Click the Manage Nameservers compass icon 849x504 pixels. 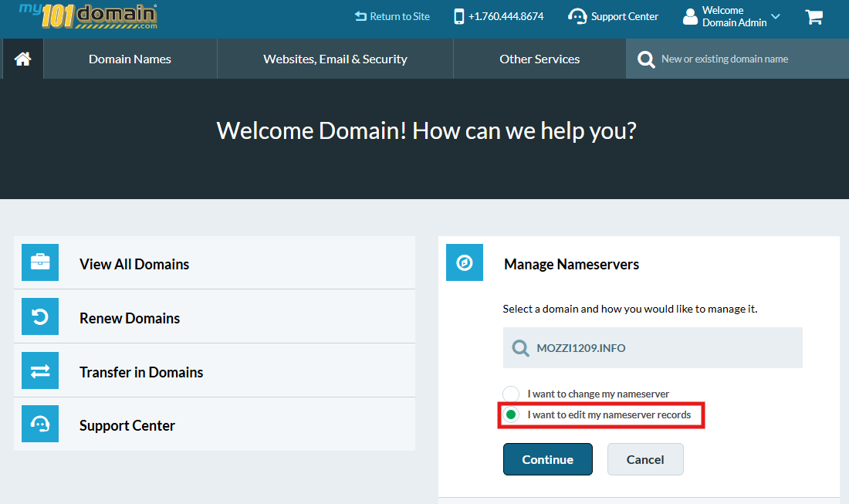click(465, 263)
